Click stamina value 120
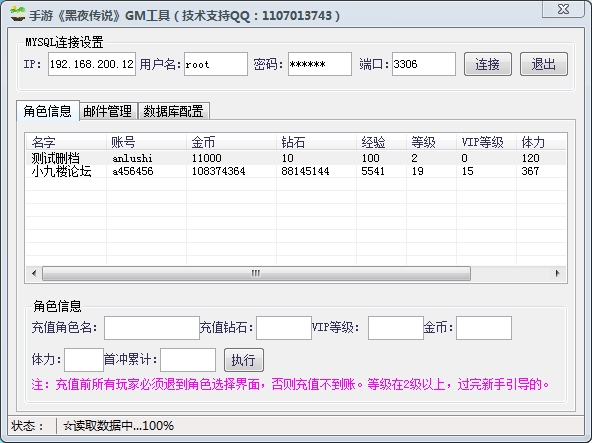The width and height of the screenshot is (592, 443). [530, 158]
